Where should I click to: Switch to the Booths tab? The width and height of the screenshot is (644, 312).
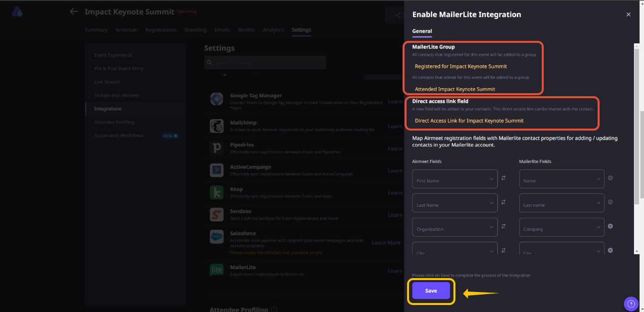246,30
